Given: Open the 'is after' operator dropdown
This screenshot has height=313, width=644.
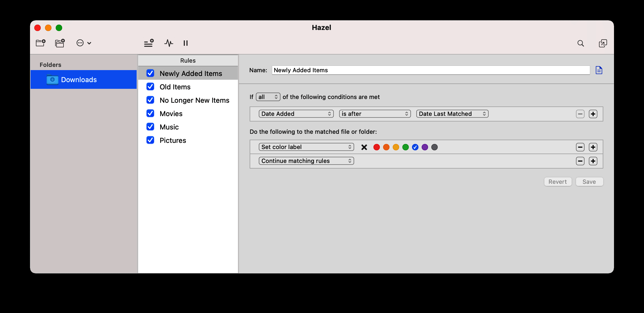Looking at the screenshot, I should [375, 114].
